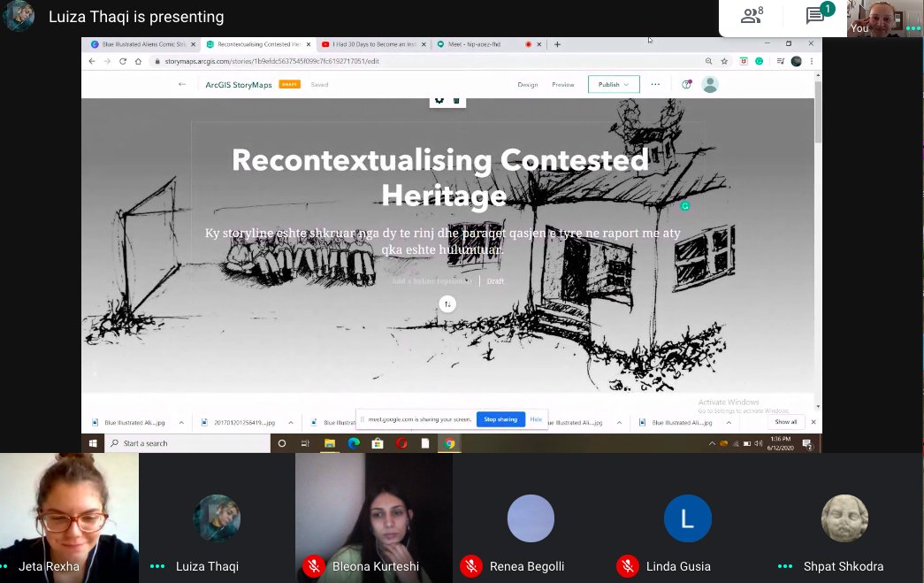Click the red shield extension icon
Viewport: 924px width, 583px height.
[x=744, y=61]
